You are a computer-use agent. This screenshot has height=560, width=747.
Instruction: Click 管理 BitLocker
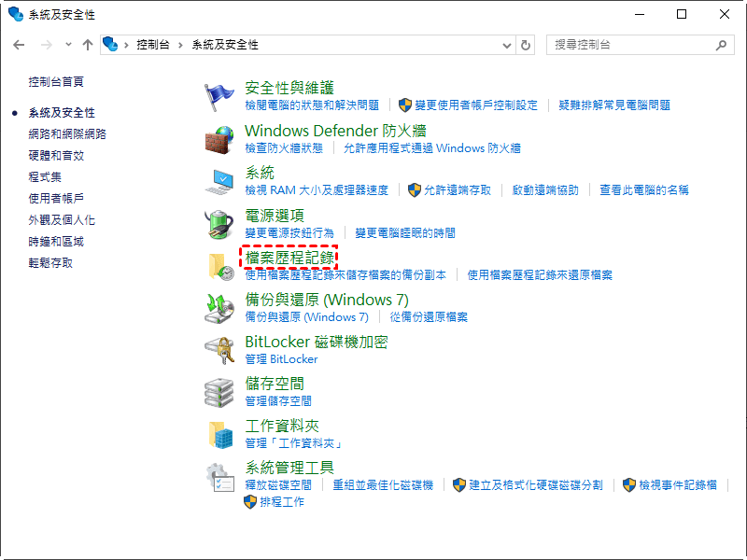coord(281,358)
